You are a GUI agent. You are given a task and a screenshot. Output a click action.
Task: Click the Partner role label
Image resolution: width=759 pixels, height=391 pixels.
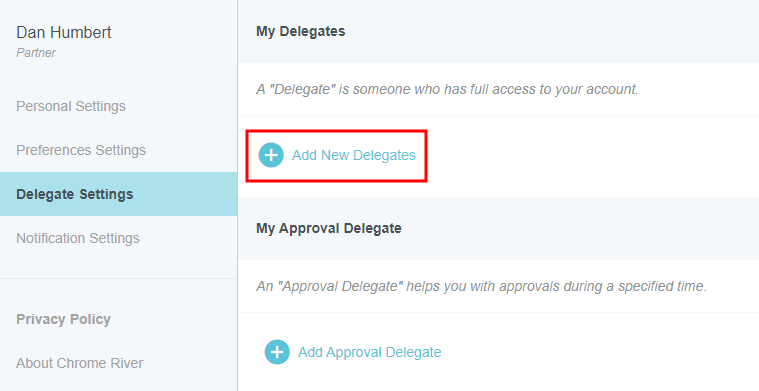36,53
